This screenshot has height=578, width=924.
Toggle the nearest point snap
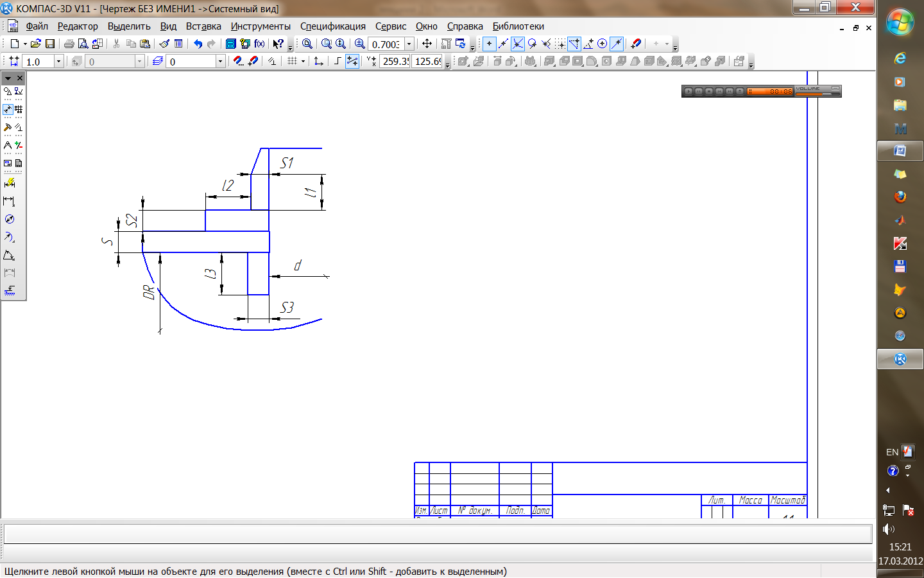tap(489, 44)
